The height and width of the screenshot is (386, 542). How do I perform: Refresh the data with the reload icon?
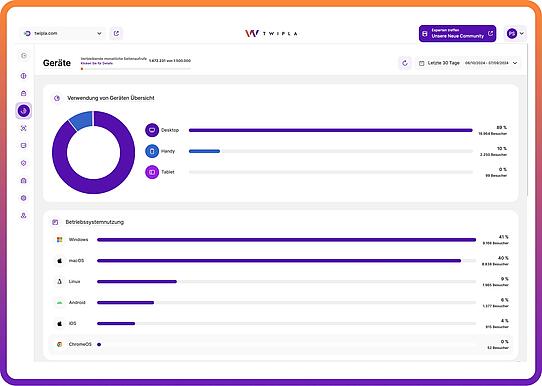click(405, 63)
